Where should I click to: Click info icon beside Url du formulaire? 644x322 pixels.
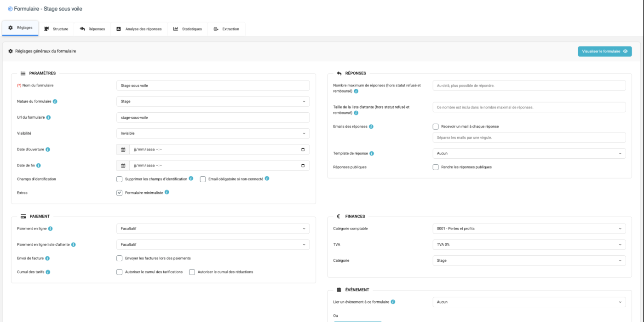48,117
